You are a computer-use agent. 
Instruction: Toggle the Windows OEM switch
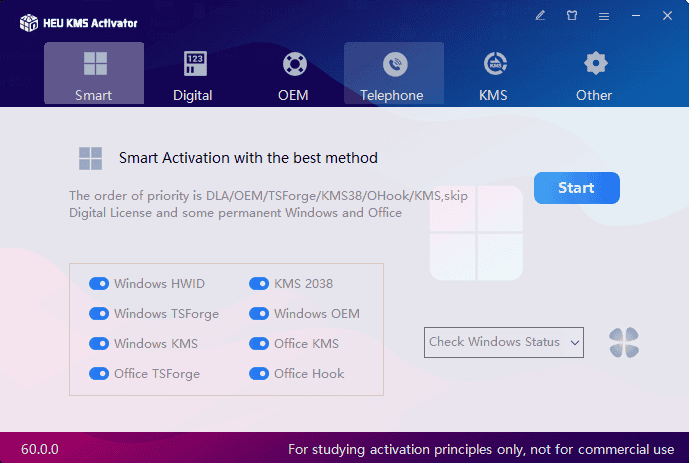tap(259, 314)
